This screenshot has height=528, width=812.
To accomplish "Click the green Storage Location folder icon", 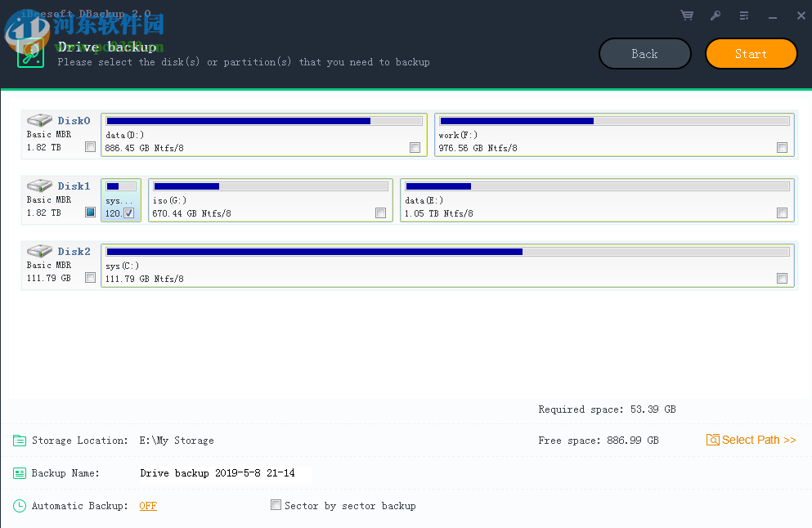I will pyautogui.click(x=20, y=440).
